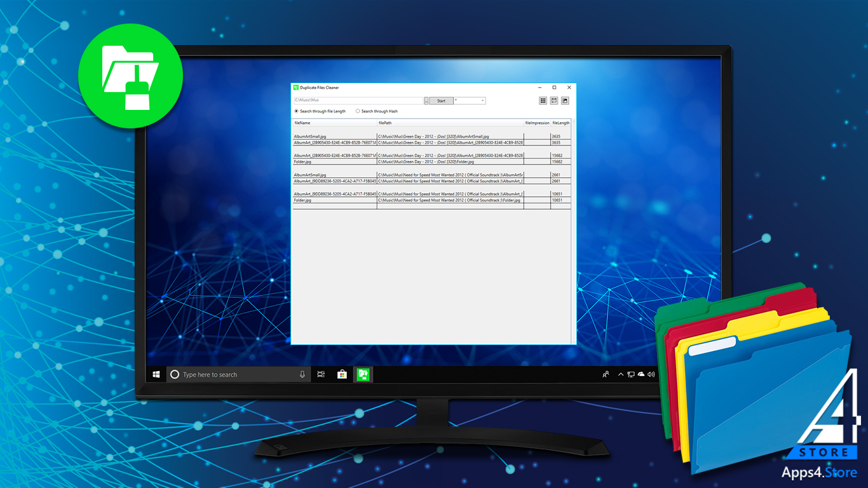Minimize the Duplicate Files Cleaner window
The image size is (868, 488).
(x=539, y=87)
